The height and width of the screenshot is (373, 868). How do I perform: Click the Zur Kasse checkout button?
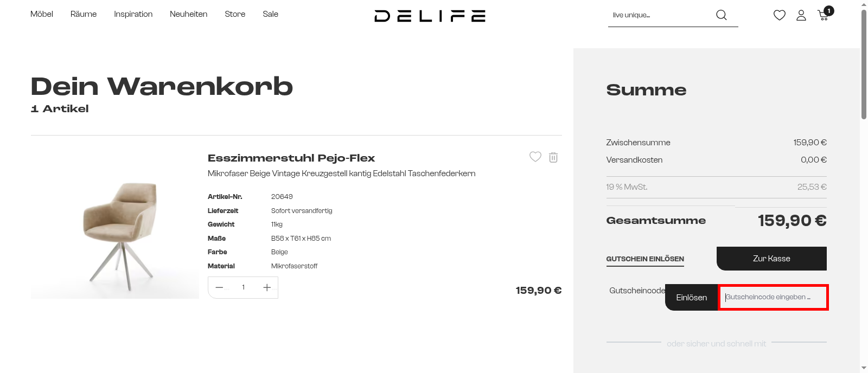[x=771, y=259]
